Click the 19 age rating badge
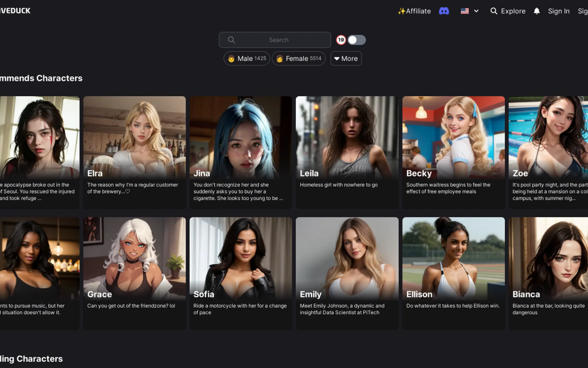This screenshot has height=368, width=588. [341, 40]
